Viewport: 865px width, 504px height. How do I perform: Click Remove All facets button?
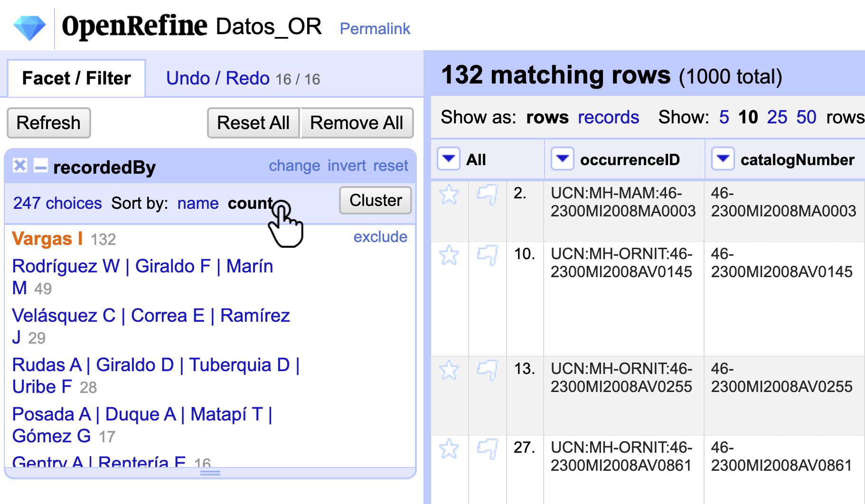click(x=357, y=123)
